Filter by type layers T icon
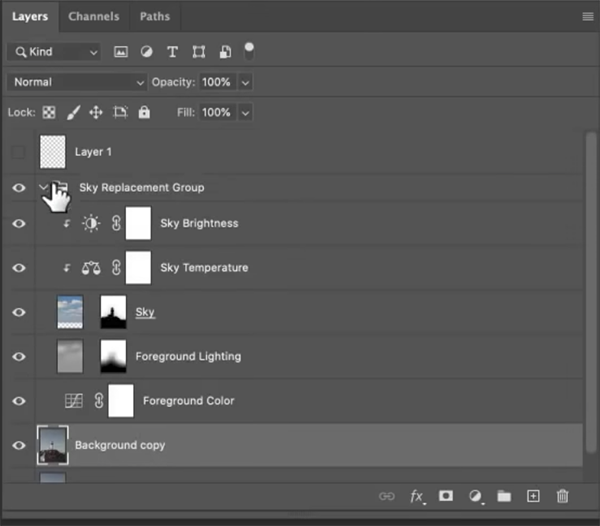 click(x=172, y=52)
